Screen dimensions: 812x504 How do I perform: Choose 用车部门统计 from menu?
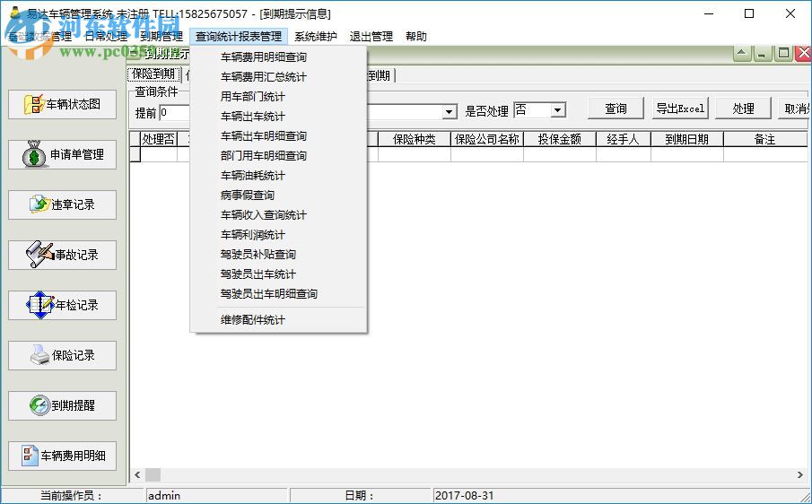[279, 96]
